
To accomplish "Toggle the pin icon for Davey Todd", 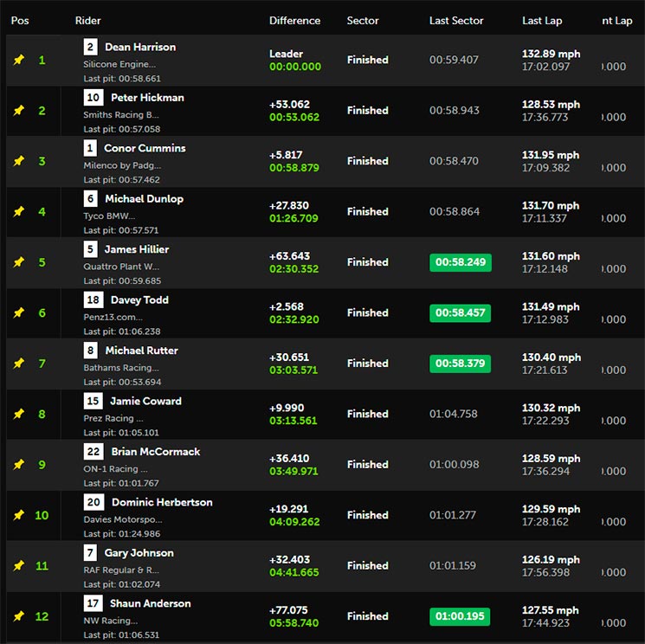I will point(19,313).
